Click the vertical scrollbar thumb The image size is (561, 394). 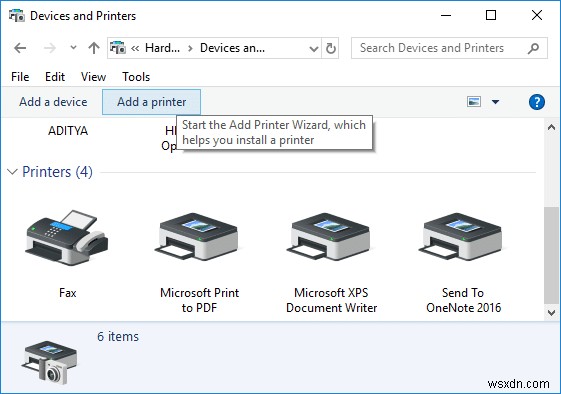pos(551,255)
